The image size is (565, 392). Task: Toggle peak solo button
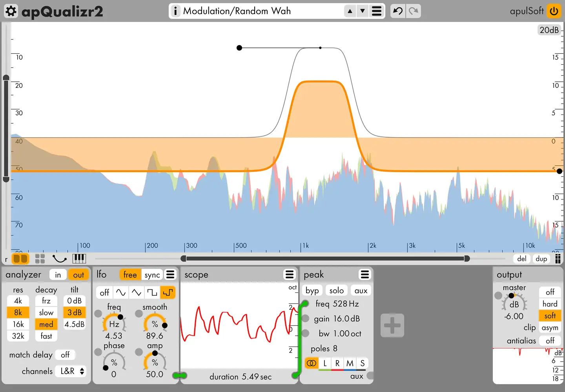337,290
